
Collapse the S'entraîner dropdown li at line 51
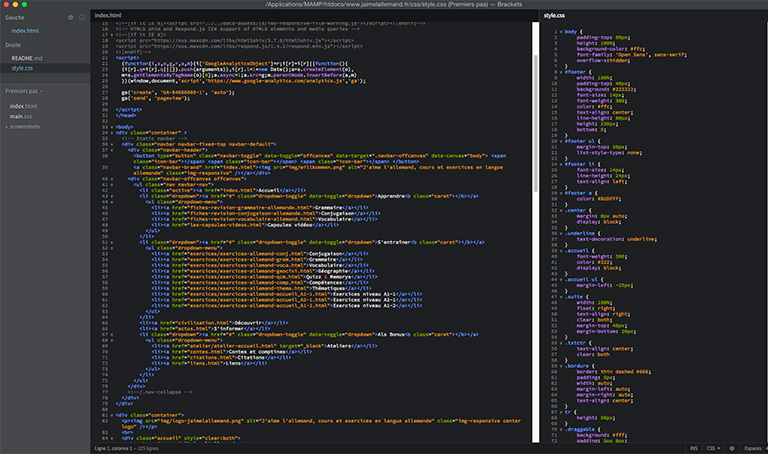112,242
